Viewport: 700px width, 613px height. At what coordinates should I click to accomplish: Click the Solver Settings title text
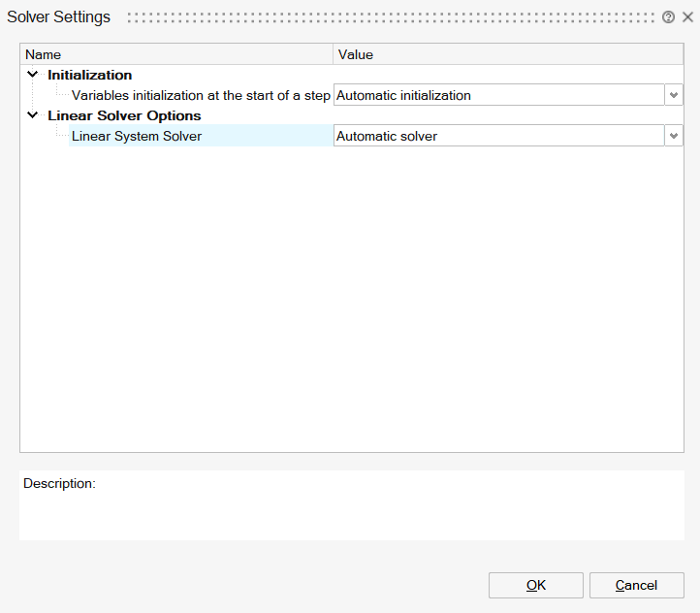[59, 17]
